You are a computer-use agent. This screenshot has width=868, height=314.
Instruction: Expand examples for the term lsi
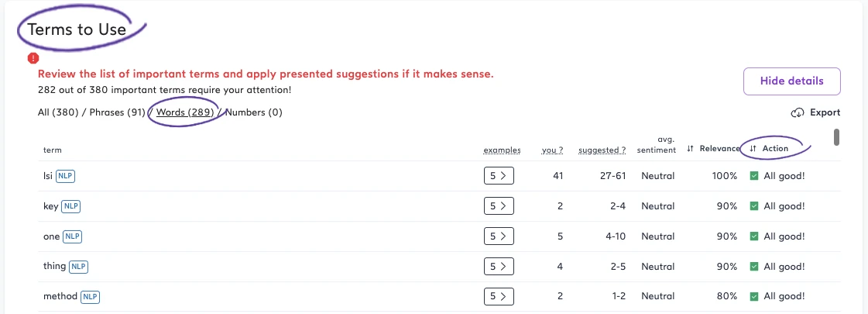coord(499,176)
